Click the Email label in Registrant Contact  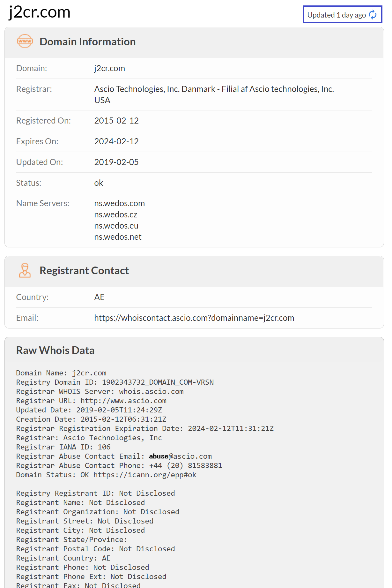pyautogui.click(x=27, y=318)
